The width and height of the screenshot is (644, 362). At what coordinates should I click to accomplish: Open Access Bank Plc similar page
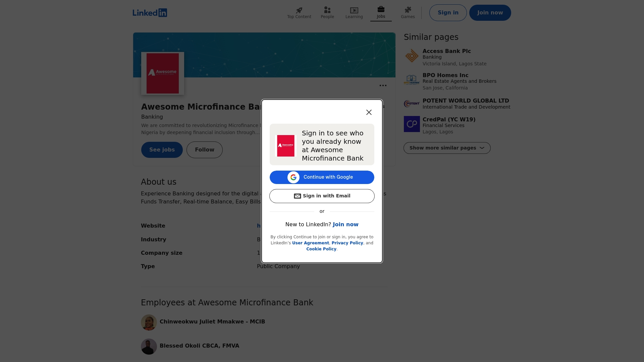(x=447, y=51)
